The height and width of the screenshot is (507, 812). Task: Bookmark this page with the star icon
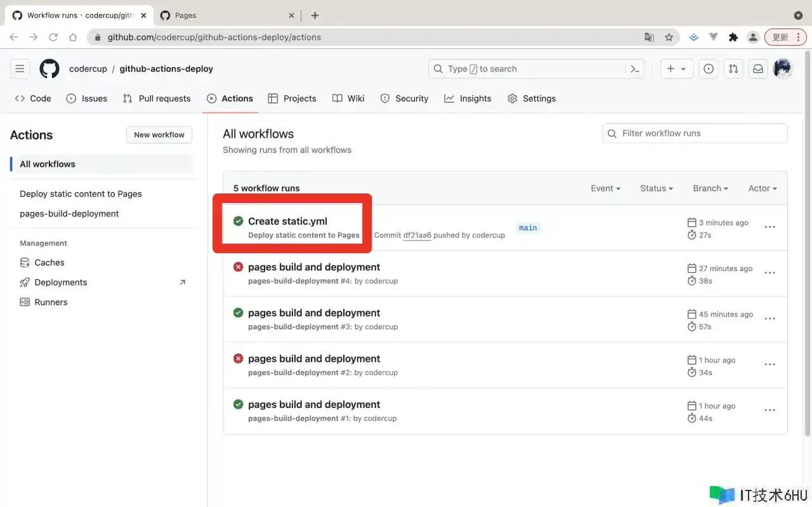[x=669, y=37]
